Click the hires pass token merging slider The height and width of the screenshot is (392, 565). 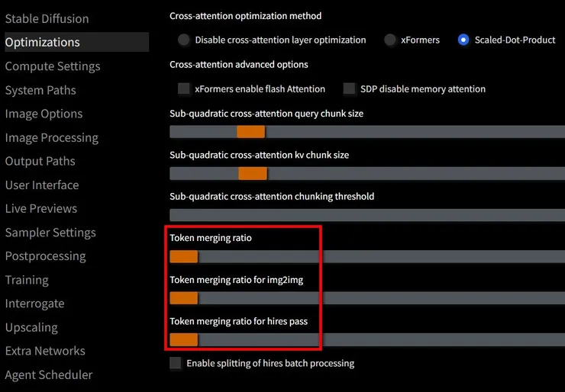[184, 339]
